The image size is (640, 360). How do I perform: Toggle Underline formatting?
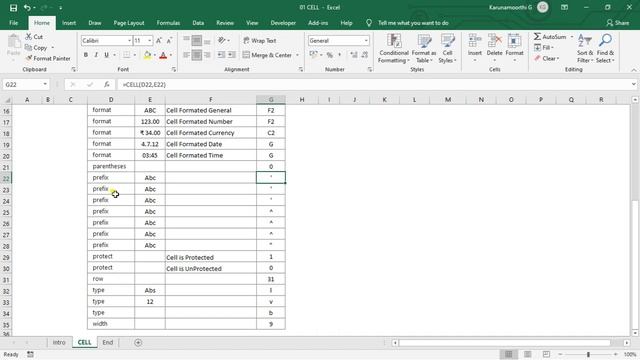coord(106,55)
